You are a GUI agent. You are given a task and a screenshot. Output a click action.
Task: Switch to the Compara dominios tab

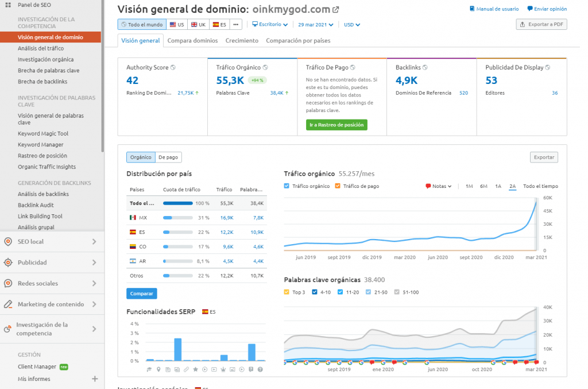tap(192, 41)
